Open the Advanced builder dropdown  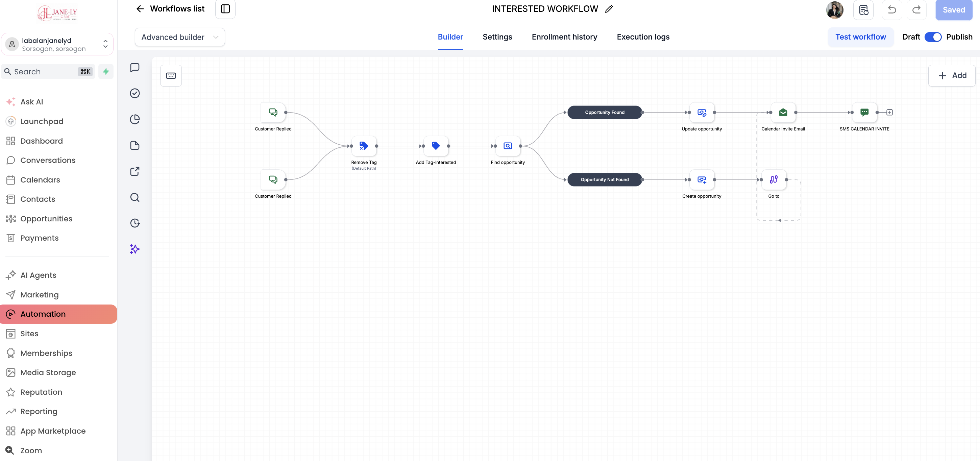(179, 37)
